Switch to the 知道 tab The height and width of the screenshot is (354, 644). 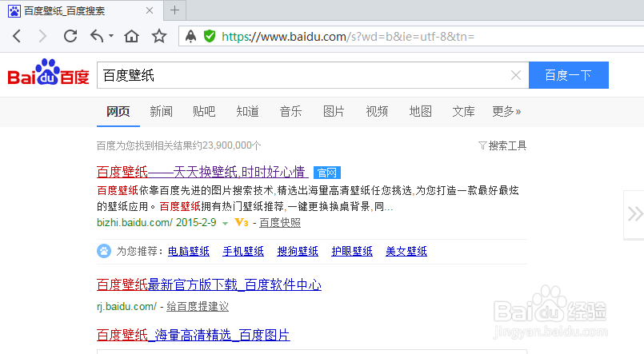247,111
